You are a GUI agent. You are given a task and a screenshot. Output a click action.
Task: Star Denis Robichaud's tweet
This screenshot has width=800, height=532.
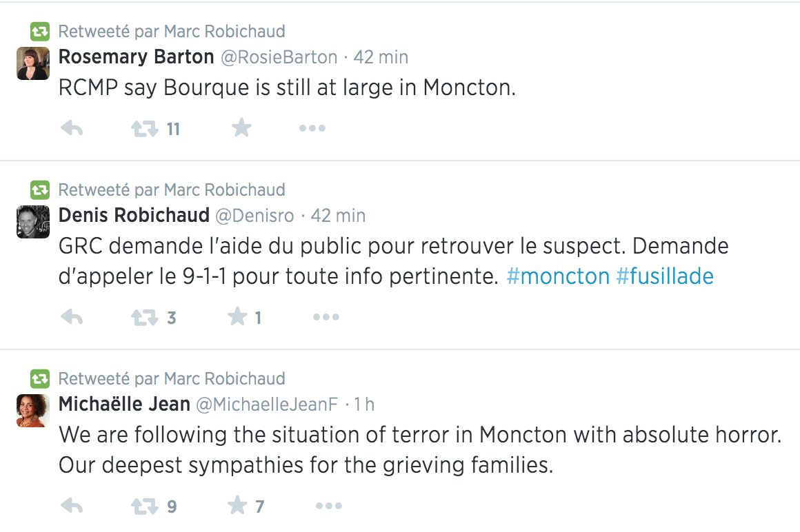[x=238, y=317]
